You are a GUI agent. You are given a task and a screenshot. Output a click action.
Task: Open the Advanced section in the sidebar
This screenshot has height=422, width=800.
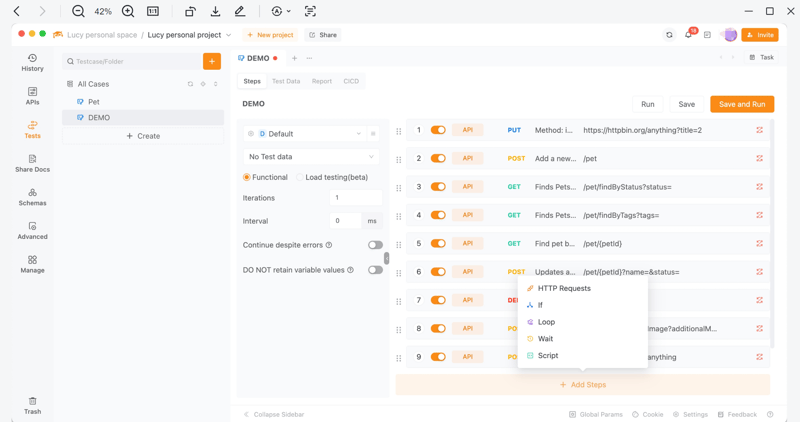click(x=32, y=231)
